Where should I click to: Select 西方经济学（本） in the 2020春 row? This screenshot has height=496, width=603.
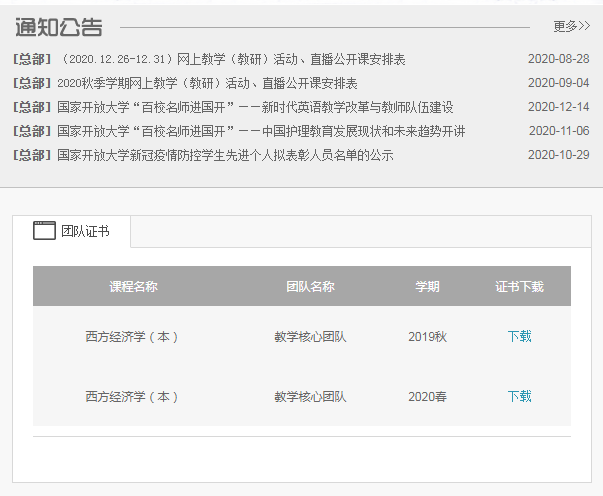pyautogui.click(x=133, y=397)
